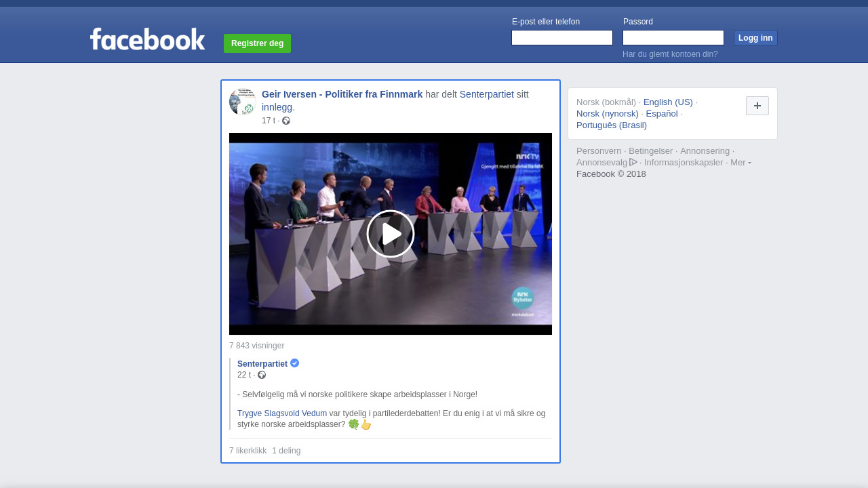Image resolution: width=868 pixels, height=488 pixels.
Task: Click 1 deling count
Action: pyautogui.click(x=286, y=451)
